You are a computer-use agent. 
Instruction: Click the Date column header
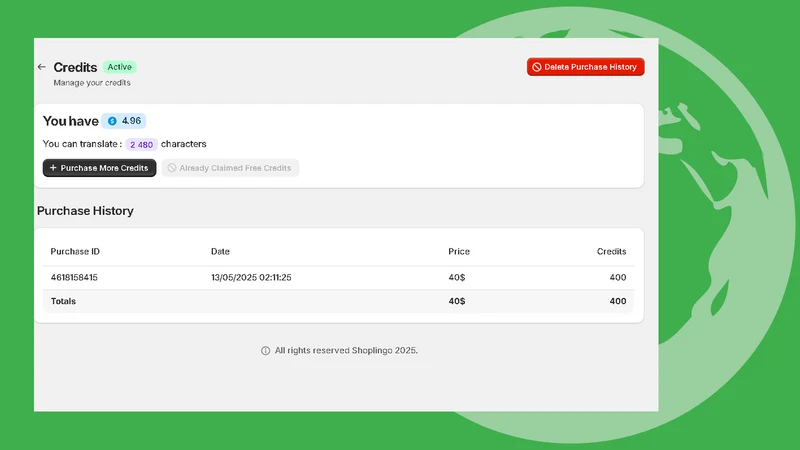[220, 252]
